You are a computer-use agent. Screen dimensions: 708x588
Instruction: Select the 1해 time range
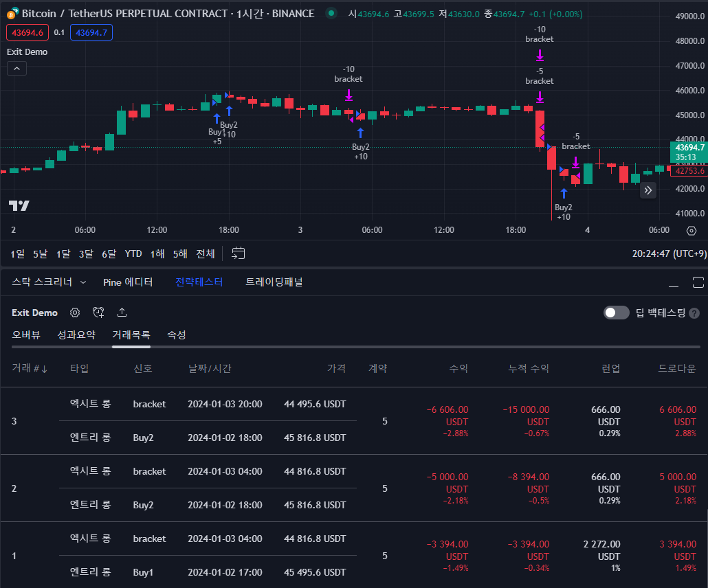[157, 253]
